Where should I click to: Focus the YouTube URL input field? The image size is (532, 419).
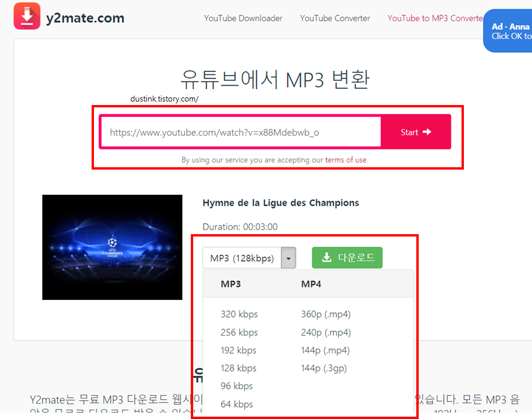pyautogui.click(x=241, y=132)
